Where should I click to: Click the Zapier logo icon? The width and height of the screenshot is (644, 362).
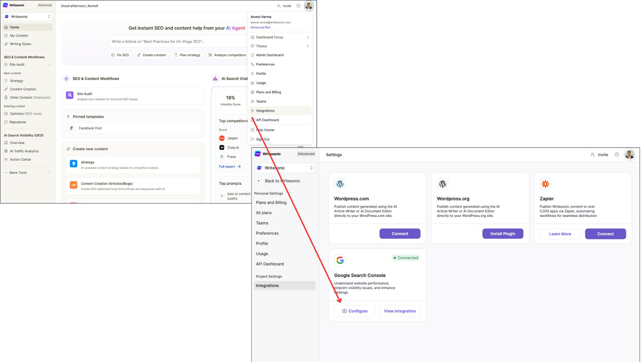[x=545, y=184]
